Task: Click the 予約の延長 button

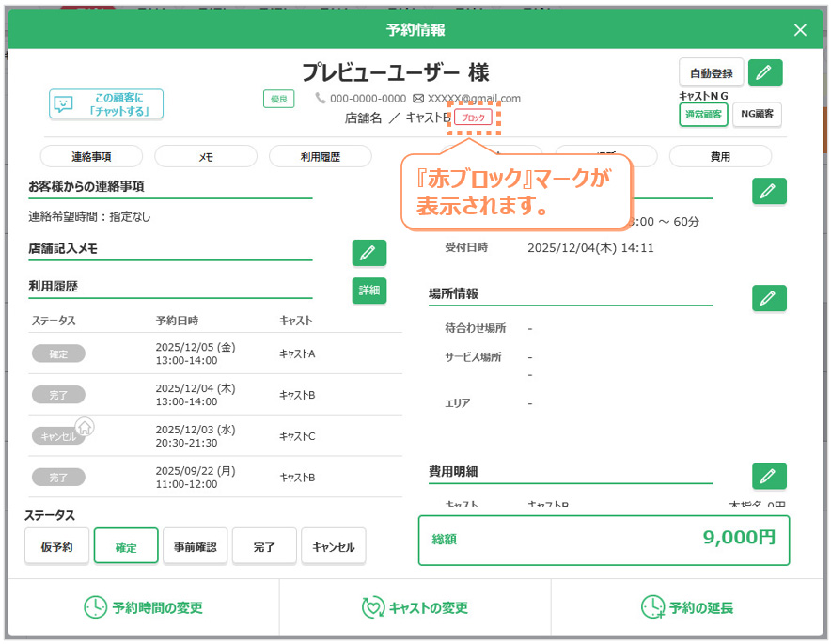Action: click(x=687, y=607)
